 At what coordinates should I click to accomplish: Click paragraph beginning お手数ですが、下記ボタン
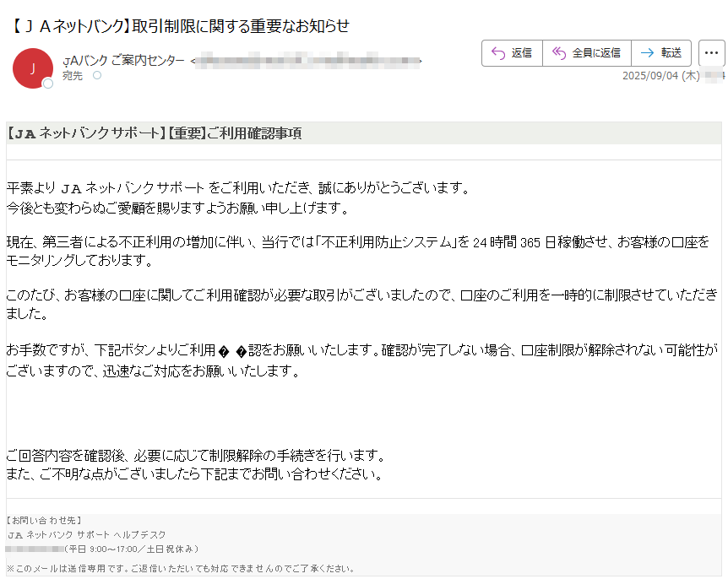pyautogui.click(x=362, y=360)
